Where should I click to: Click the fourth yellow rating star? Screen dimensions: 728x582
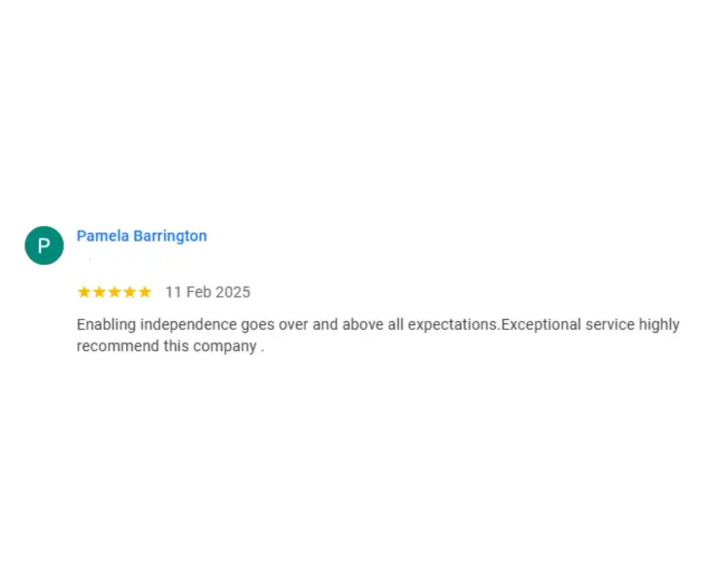pyautogui.click(x=129, y=292)
